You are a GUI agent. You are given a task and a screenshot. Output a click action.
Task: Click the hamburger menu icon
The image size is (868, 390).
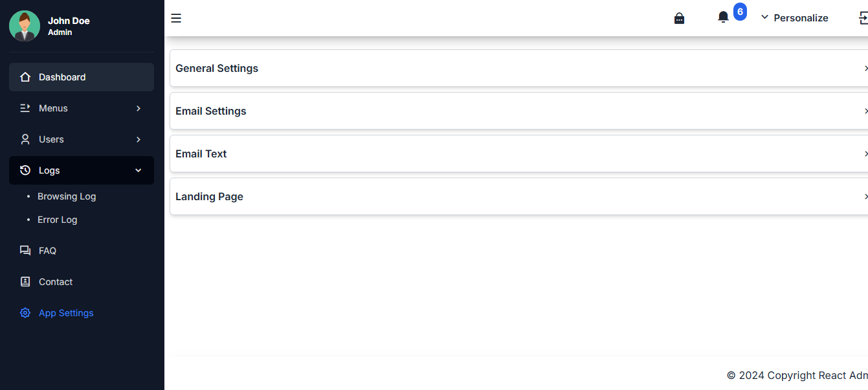click(x=176, y=18)
